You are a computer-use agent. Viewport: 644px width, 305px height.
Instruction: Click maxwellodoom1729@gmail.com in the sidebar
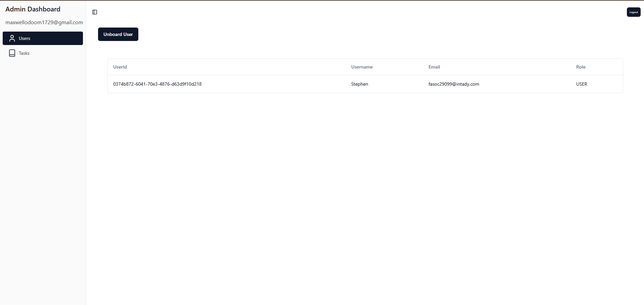point(44,22)
